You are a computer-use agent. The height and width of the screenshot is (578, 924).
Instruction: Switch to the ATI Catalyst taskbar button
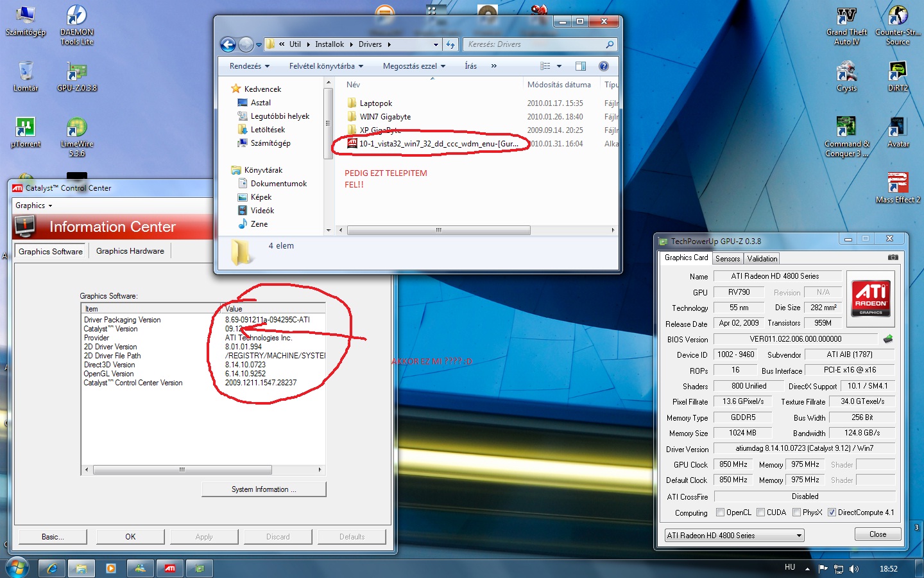pos(170,568)
